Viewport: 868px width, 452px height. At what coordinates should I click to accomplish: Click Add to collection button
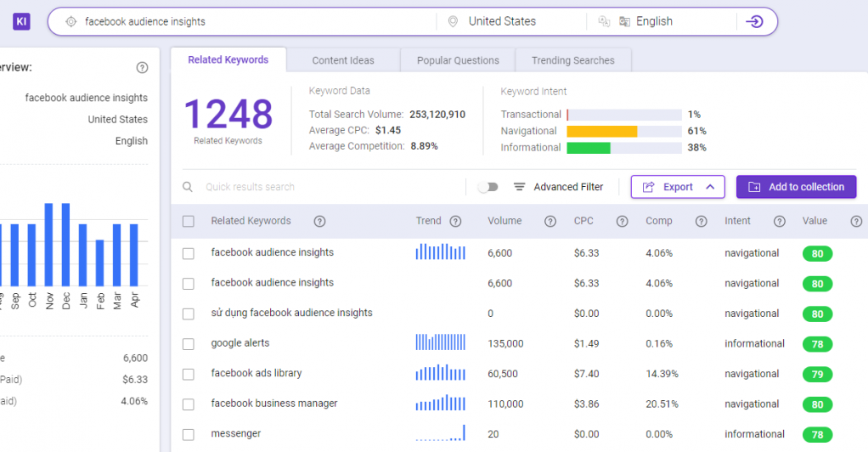796,187
